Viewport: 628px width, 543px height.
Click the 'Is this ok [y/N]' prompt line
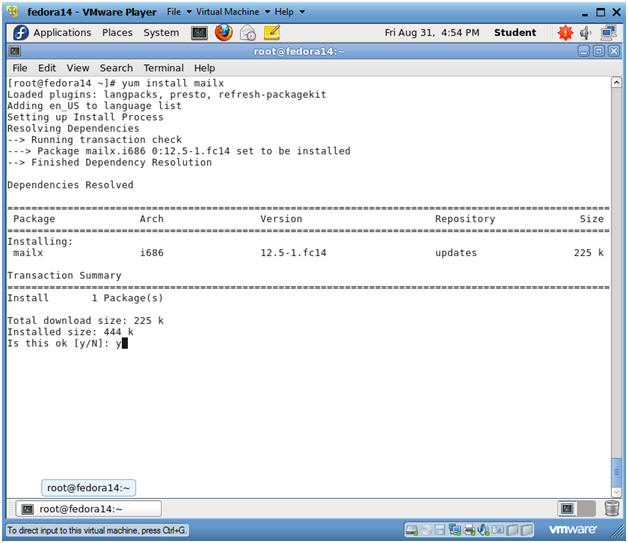click(x=67, y=344)
